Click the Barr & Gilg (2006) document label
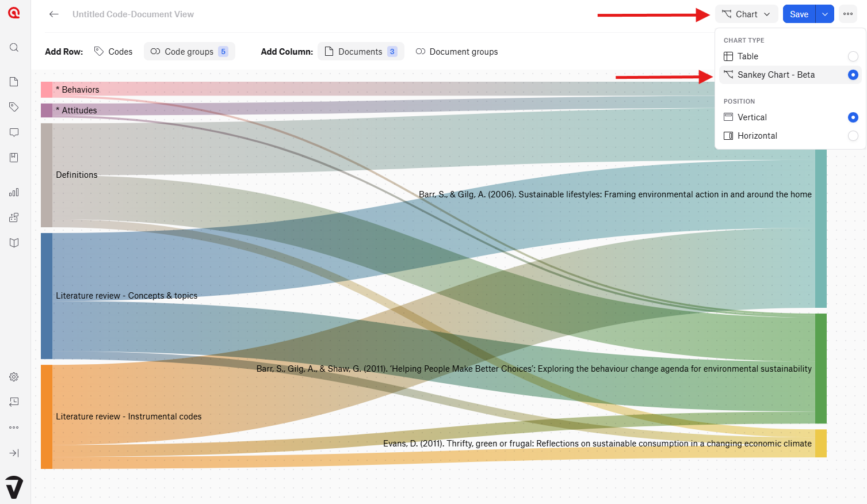867x504 pixels. [615, 194]
